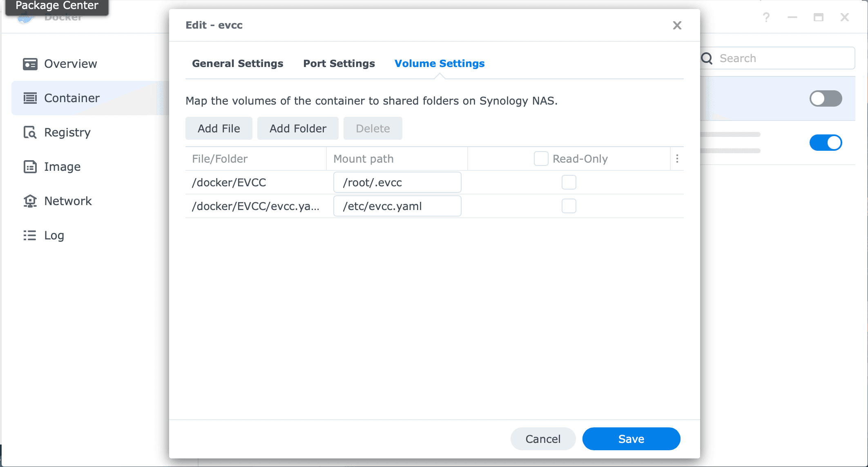This screenshot has height=467, width=868.
Task: Turn off the blue container toggle
Action: [x=826, y=143]
